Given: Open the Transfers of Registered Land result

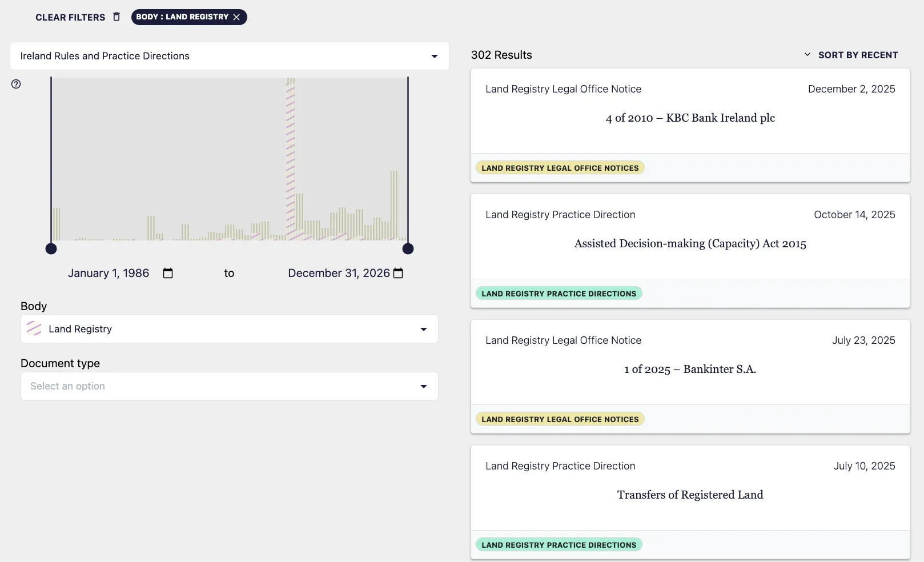Looking at the screenshot, I should (x=690, y=495).
